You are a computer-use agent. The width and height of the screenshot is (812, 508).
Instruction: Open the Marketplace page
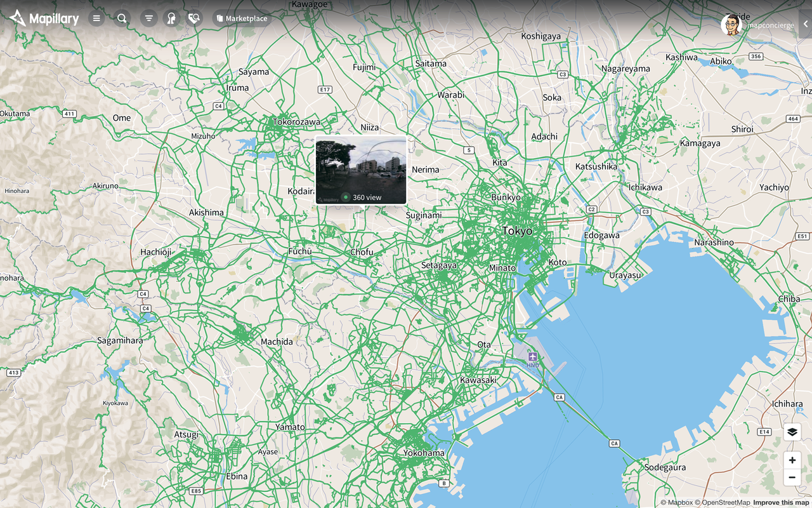click(242, 18)
